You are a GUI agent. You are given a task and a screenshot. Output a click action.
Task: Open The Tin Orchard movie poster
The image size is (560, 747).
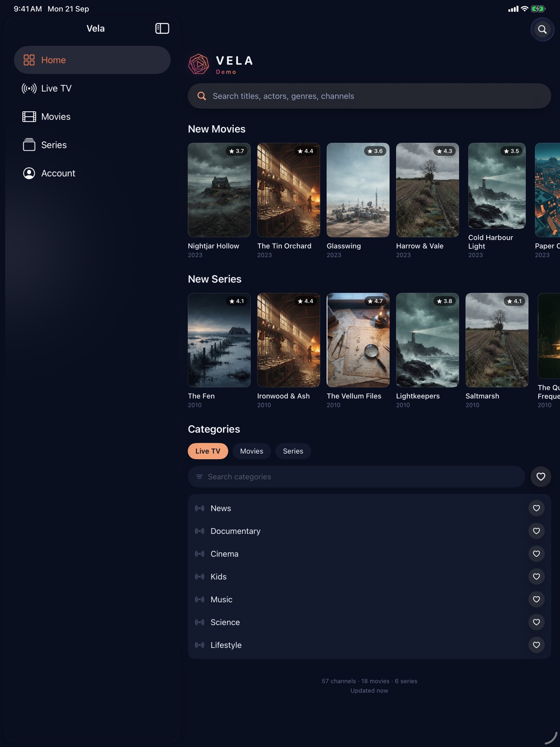coord(289,190)
